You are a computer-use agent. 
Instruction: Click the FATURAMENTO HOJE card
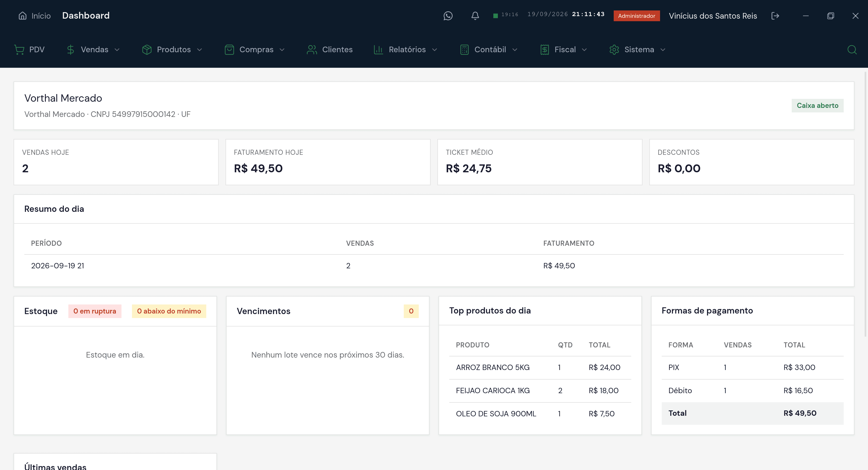(328, 162)
